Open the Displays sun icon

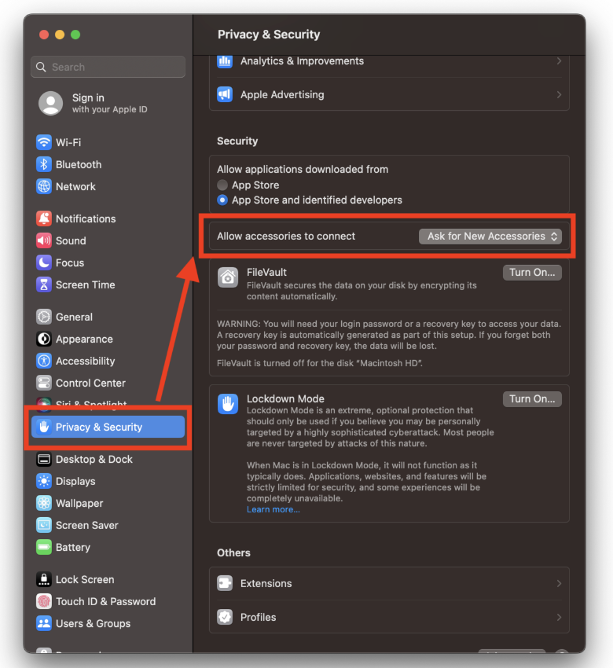44,481
